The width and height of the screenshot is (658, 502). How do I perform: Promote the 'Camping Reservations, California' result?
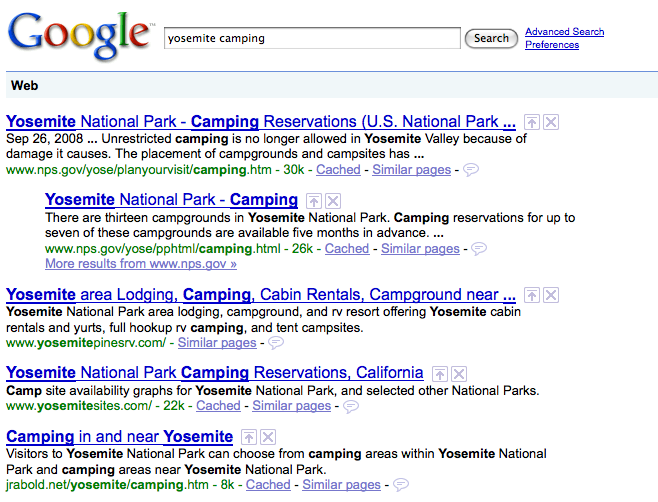[440, 374]
